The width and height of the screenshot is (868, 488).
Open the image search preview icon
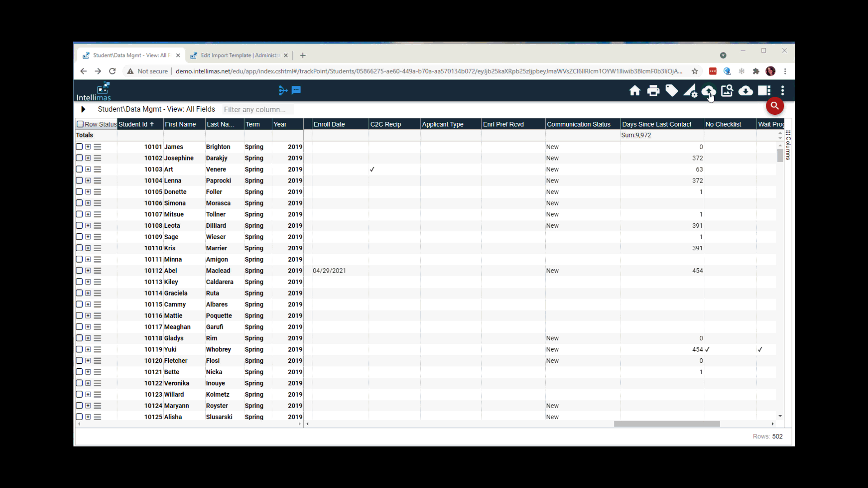click(727, 91)
